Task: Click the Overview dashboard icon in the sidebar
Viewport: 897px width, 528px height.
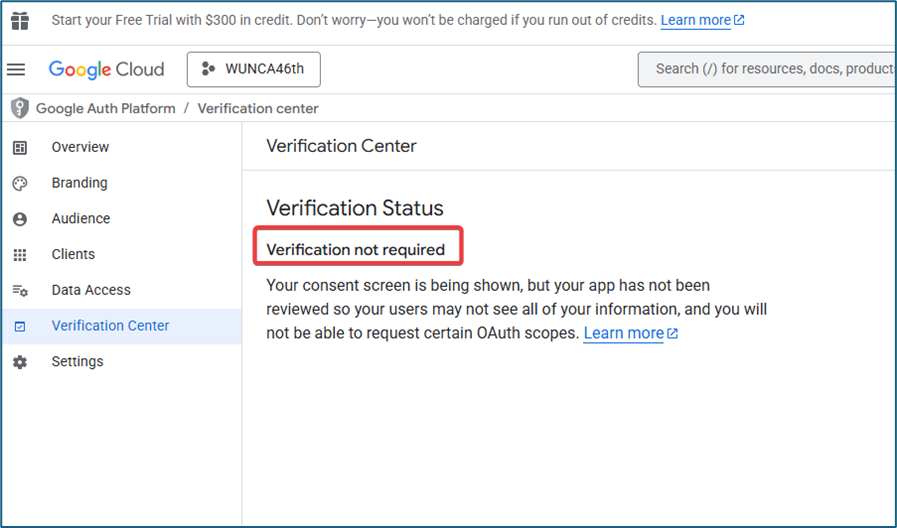Action: tap(20, 147)
